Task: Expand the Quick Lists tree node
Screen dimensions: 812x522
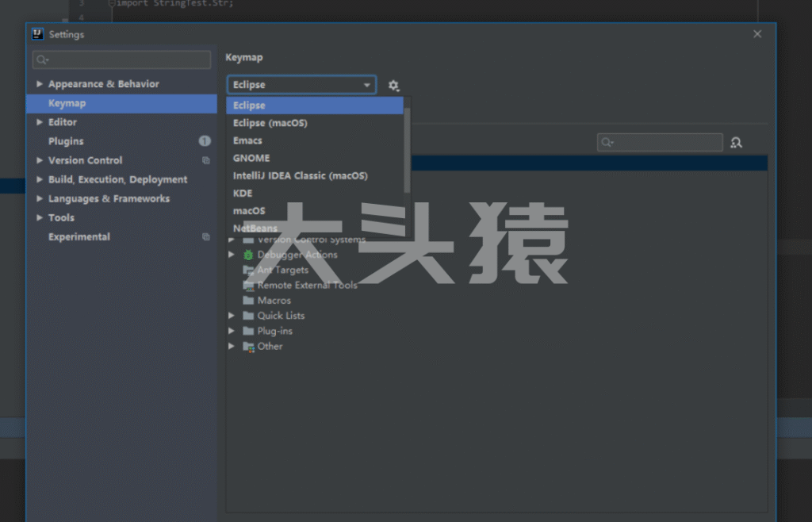Action: pyautogui.click(x=232, y=316)
